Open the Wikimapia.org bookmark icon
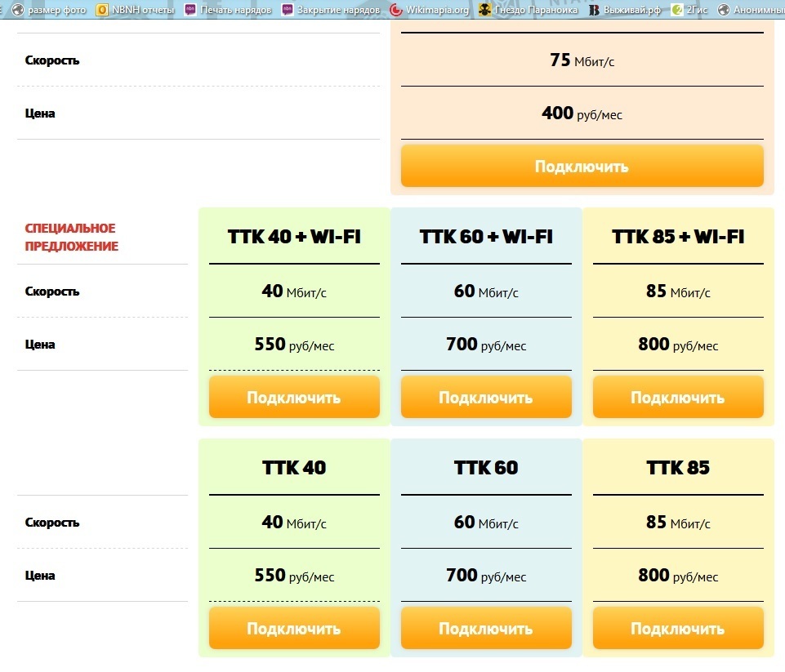 [x=396, y=10]
